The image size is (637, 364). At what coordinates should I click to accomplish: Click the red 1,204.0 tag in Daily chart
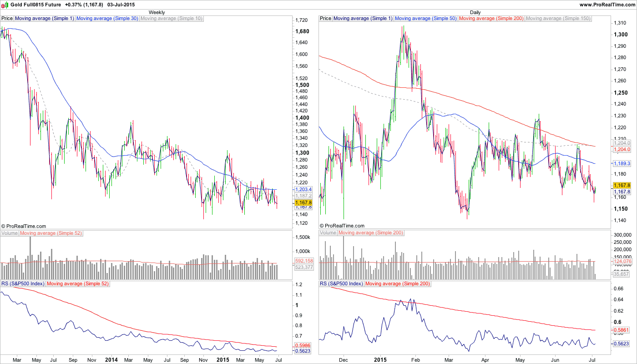622,149
